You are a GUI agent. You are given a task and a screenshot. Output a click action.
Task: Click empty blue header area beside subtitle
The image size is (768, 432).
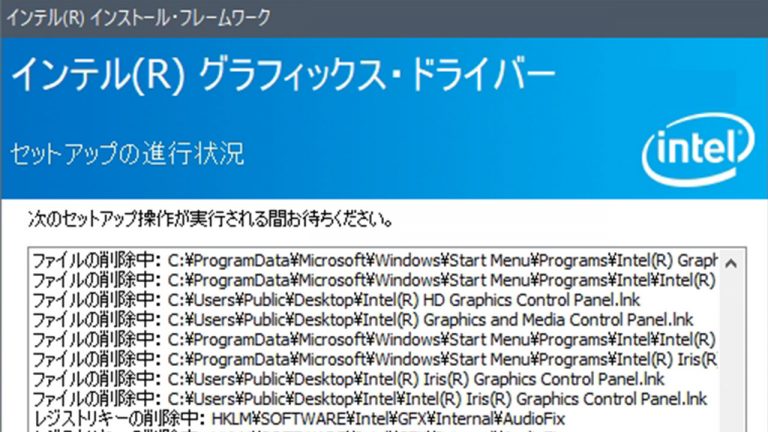click(450, 155)
